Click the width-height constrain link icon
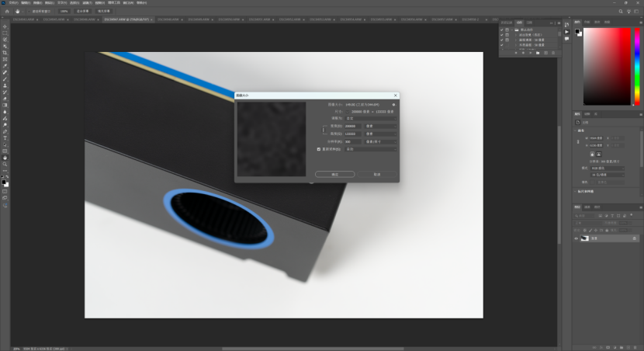This screenshot has width=644, height=351. point(324,130)
